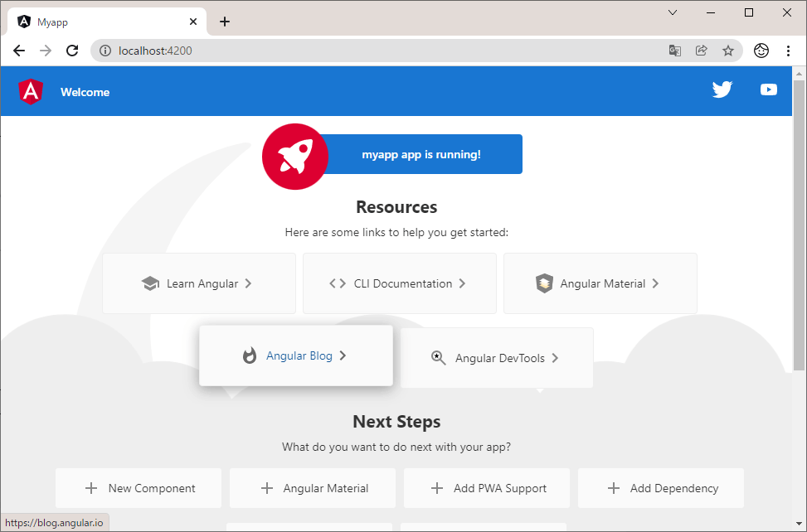Select the New Component next step

tap(139, 488)
